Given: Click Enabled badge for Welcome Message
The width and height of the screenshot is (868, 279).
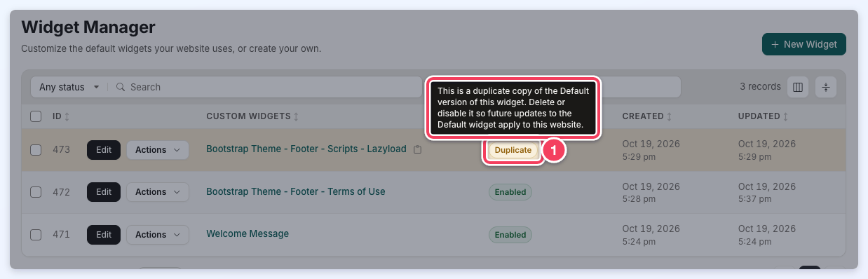Looking at the screenshot, I should click(x=510, y=235).
